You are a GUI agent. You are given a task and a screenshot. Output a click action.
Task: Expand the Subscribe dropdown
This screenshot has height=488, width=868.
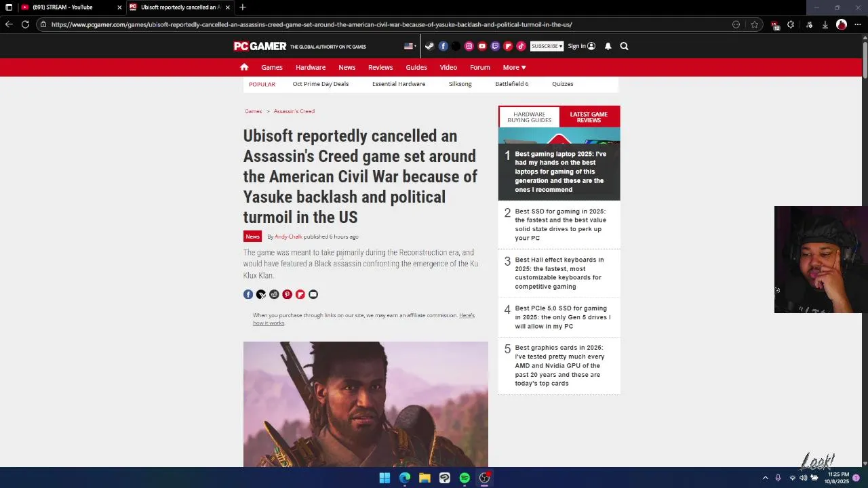(x=547, y=46)
